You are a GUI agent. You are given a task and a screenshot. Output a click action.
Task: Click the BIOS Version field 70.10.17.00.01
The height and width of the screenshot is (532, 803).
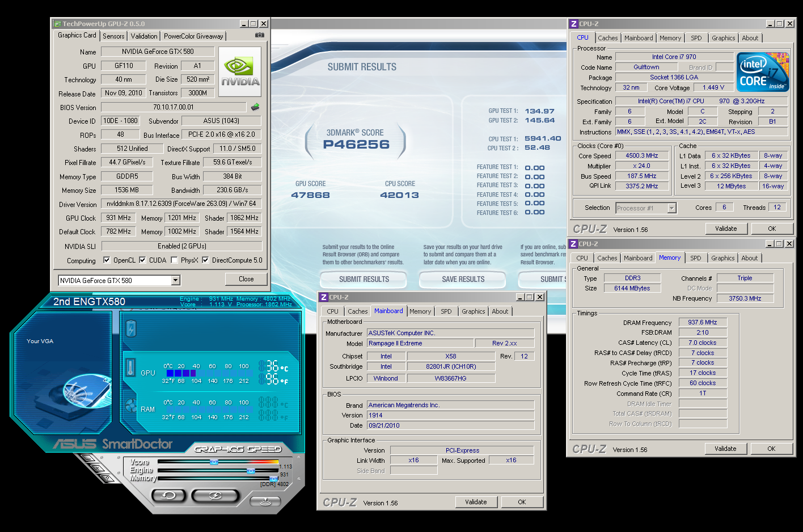[174, 107]
